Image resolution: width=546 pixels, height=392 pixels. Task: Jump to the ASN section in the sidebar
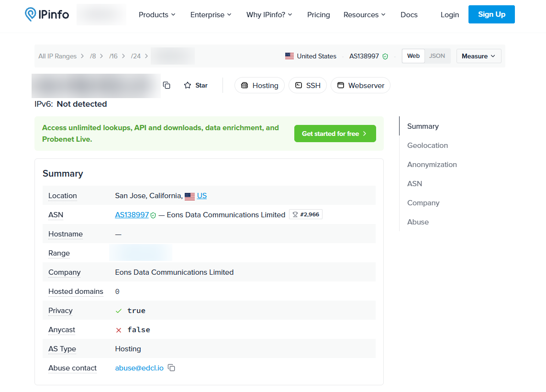tap(415, 184)
